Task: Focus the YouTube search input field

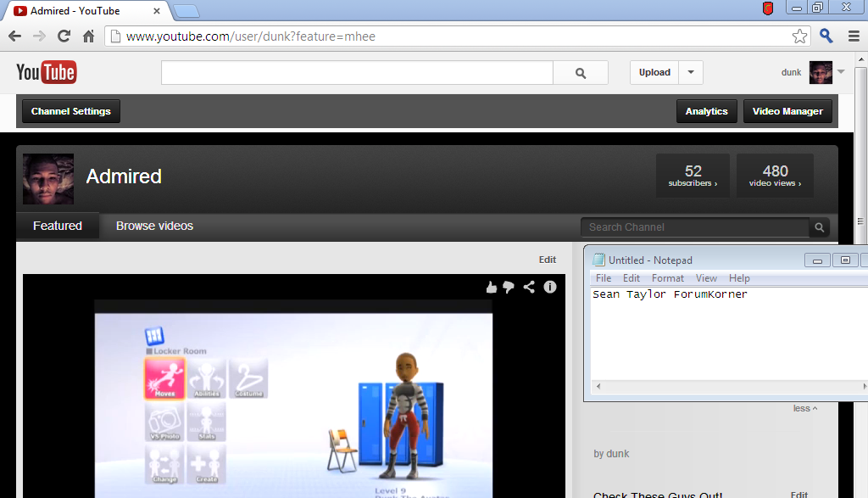Action: [x=357, y=73]
